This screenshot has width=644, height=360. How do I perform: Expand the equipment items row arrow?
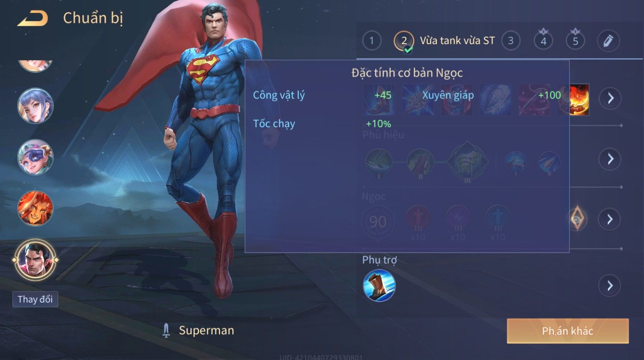pyautogui.click(x=610, y=99)
